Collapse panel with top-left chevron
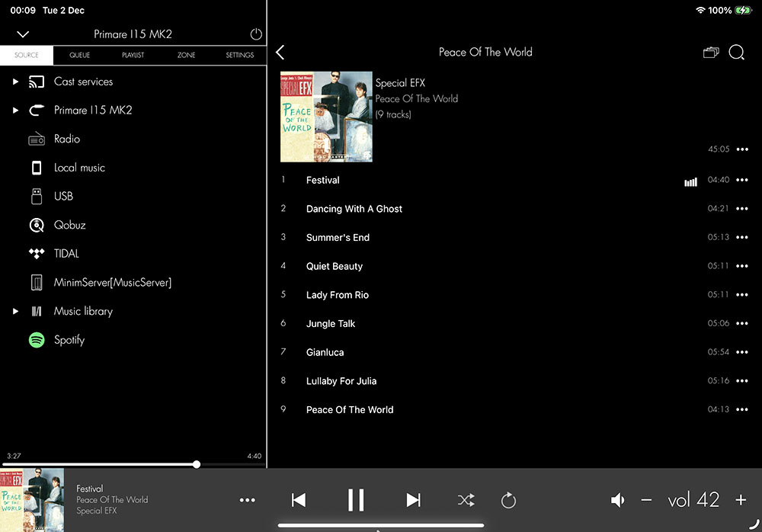 (x=23, y=34)
